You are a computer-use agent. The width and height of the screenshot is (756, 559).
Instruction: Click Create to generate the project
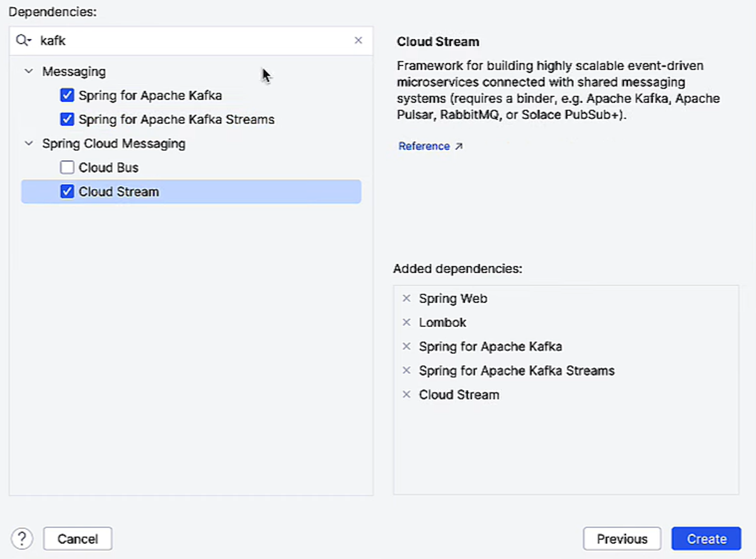[x=706, y=539]
